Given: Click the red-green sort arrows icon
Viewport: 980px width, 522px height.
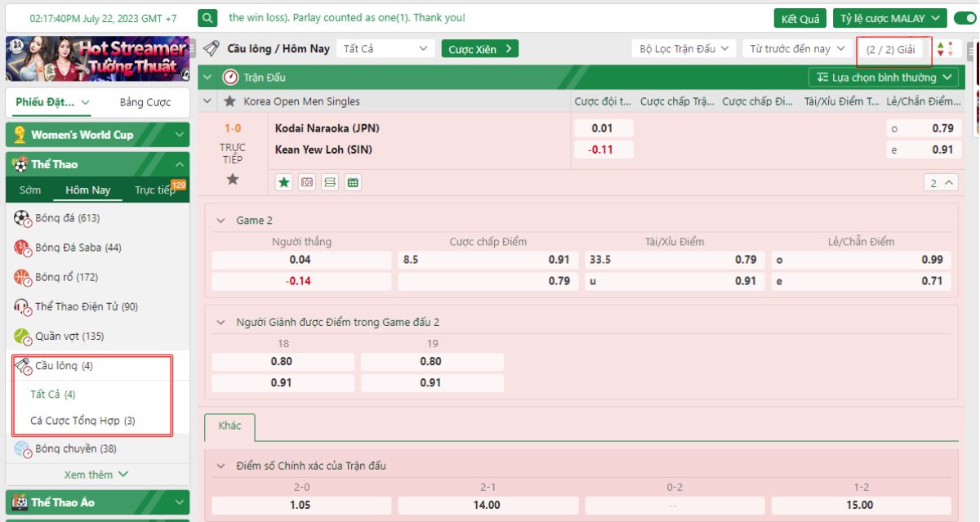Looking at the screenshot, I should point(945,49).
